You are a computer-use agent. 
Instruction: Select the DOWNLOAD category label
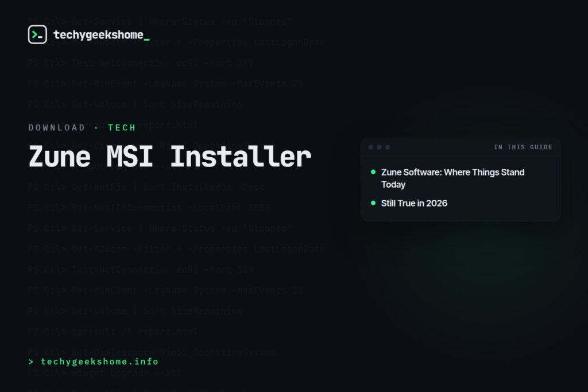(57, 127)
